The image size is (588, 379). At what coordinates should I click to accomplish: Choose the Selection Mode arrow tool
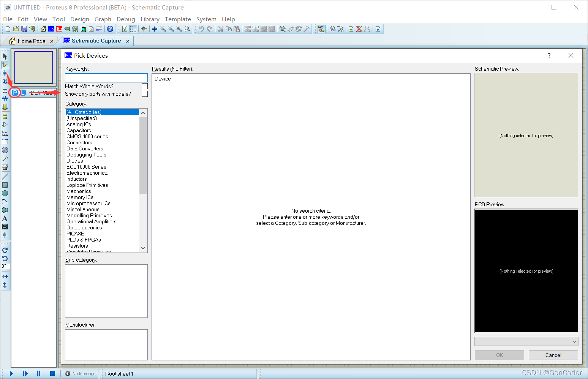pos(5,57)
